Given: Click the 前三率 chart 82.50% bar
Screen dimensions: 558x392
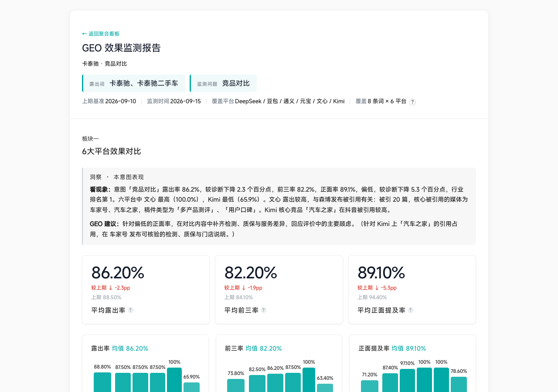Looking at the screenshot, I should pyautogui.click(x=257, y=383).
